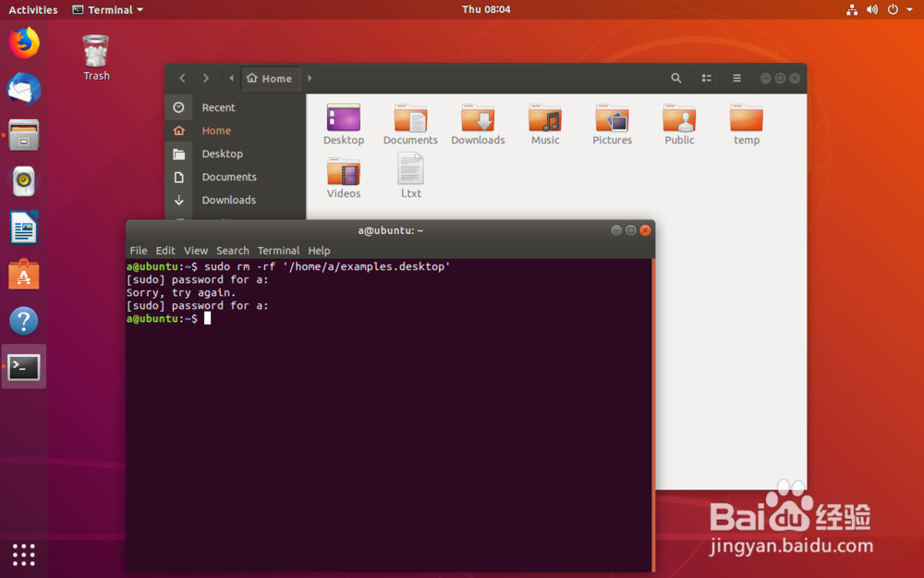The height and width of the screenshot is (578, 924).
Task: Open the network status indicator
Action: [x=852, y=9]
